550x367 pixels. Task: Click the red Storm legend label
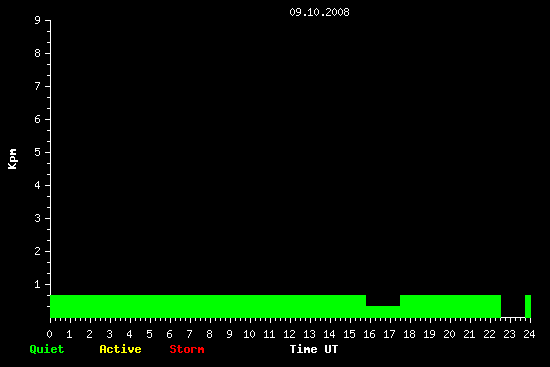[187, 349]
